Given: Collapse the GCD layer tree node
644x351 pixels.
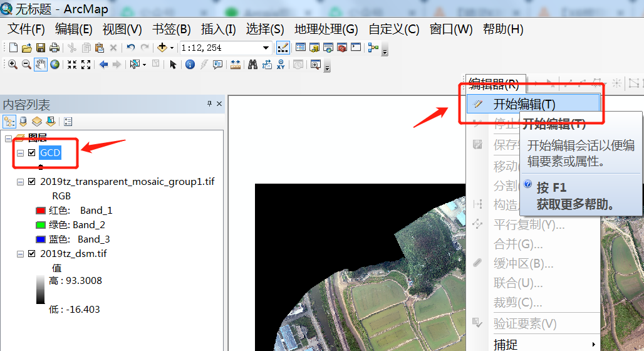Looking at the screenshot, I should pos(21,153).
